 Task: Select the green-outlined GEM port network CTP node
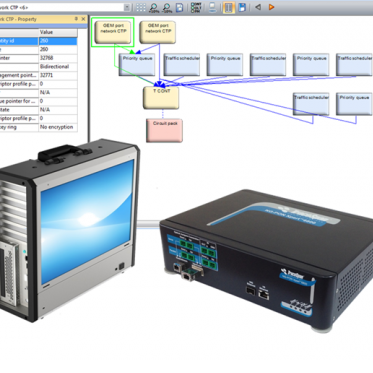click(x=113, y=32)
